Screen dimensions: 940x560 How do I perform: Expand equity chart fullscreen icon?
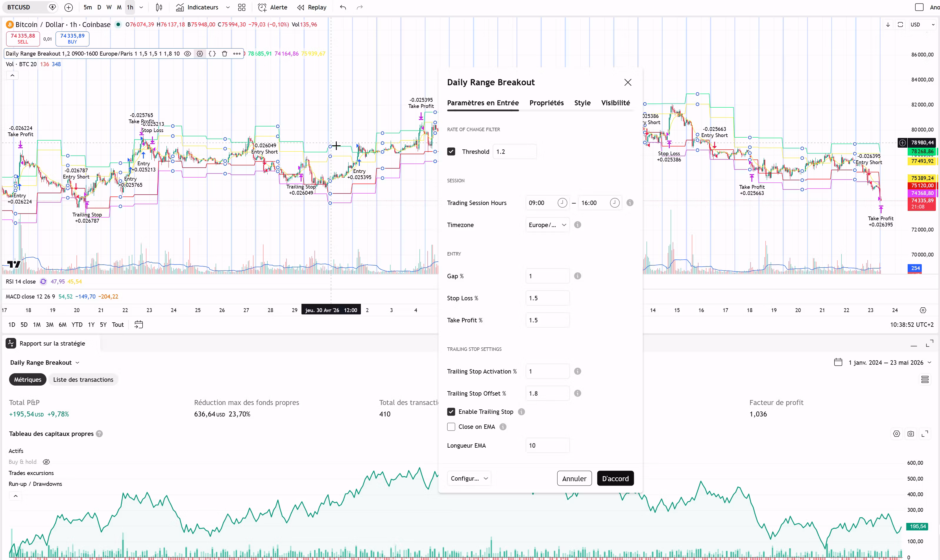[x=925, y=434]
